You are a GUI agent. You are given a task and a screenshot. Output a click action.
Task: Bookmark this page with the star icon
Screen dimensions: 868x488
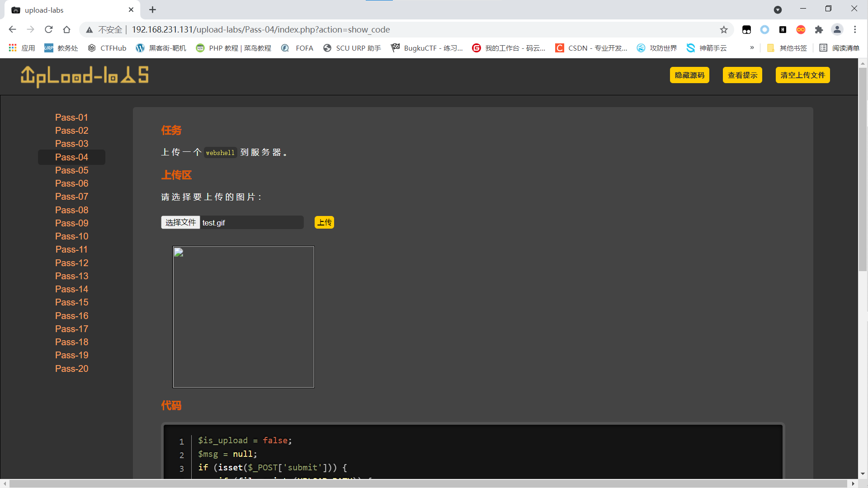click(x=724, y=29)
